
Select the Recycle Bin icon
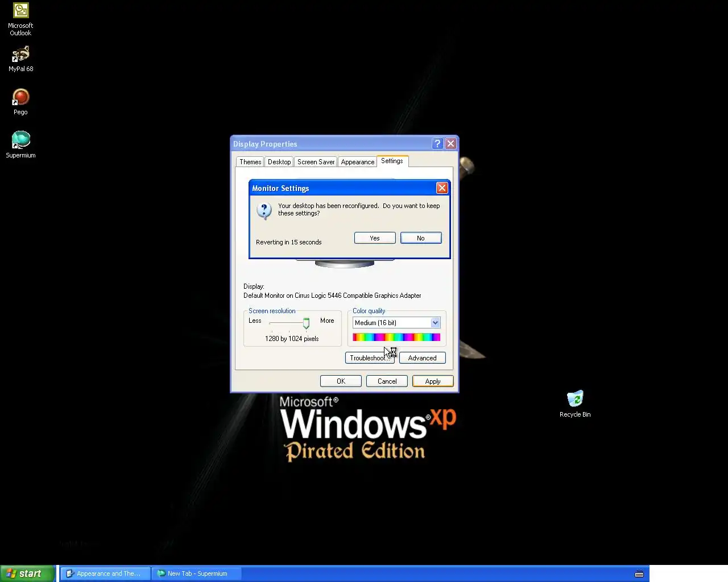tap(575, 404)
